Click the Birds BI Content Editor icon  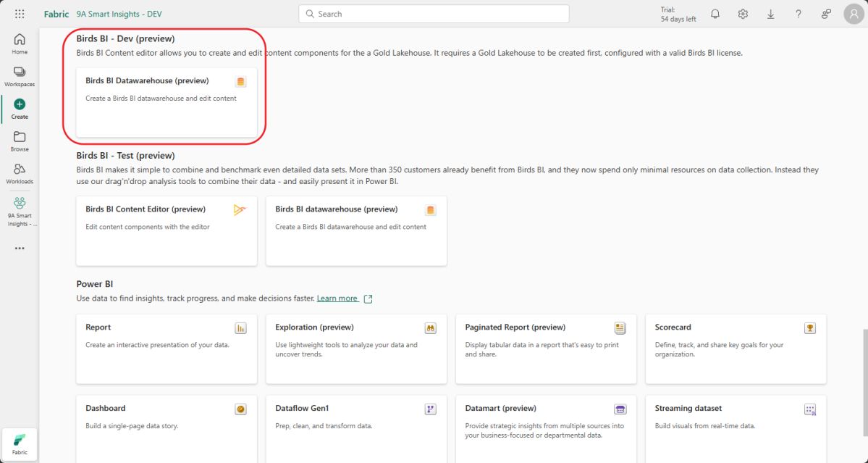click(x=240, y=210)
